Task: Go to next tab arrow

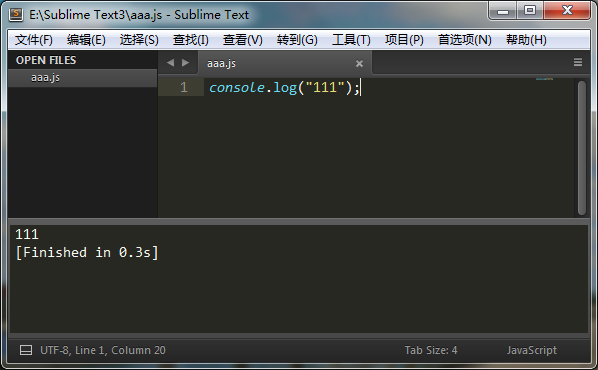Action: click(x=185, y=63)
